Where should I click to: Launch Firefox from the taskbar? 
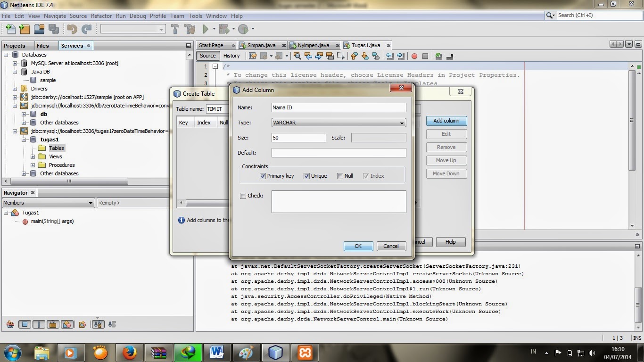(x=130, y=352)
